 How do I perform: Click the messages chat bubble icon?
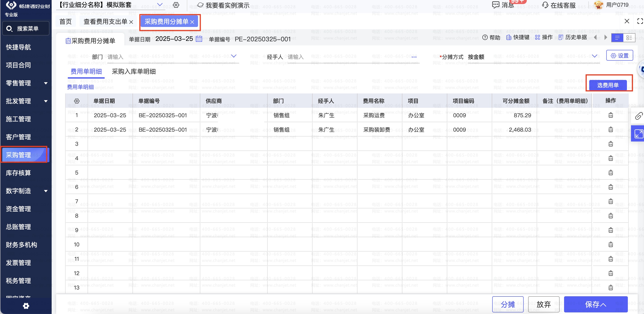tap(496, 5)
